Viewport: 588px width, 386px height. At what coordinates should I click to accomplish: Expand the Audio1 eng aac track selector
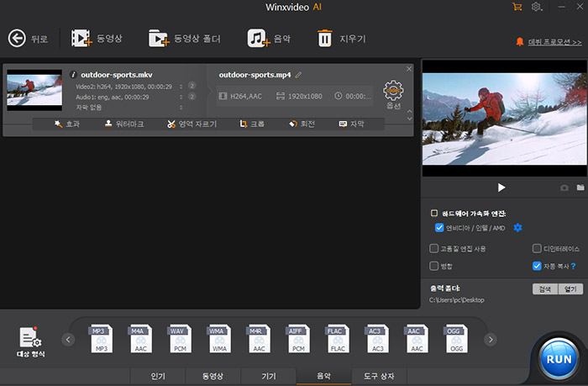pyautogui.click(x=181, y=97)
